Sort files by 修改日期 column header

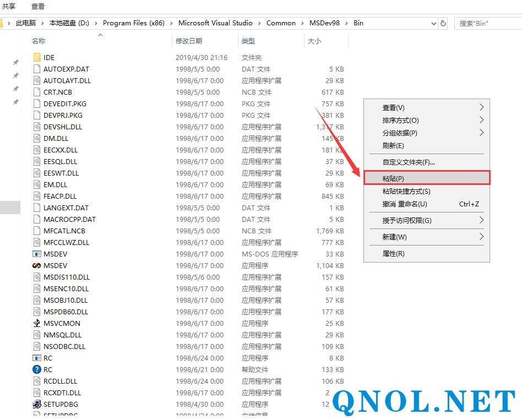pyautogui.click(x=189, y=41)
